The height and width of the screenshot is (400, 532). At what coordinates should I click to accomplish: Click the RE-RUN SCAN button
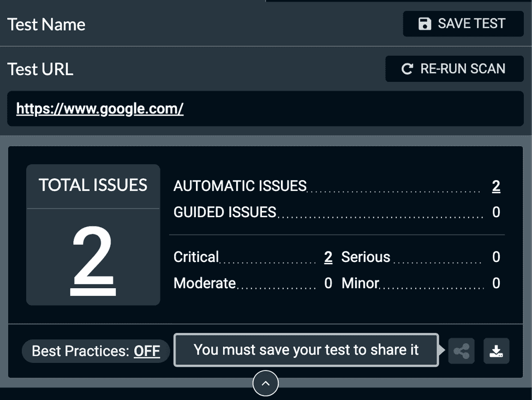pyautogui.click(x=454, y=68)
